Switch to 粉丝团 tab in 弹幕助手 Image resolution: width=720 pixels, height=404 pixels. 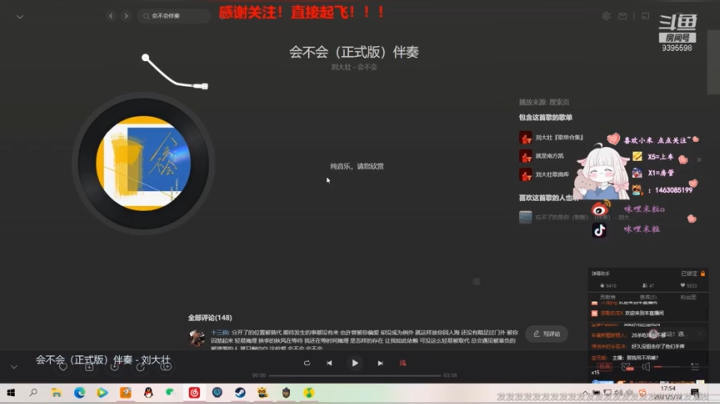pyautogui.click(x=688, y=297)
